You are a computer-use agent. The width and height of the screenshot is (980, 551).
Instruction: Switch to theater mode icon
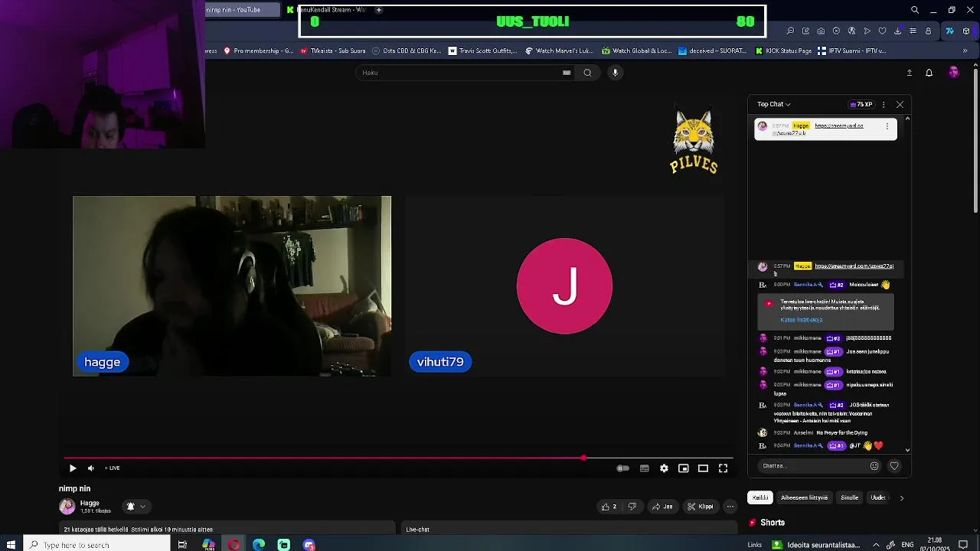click(703, 468)
